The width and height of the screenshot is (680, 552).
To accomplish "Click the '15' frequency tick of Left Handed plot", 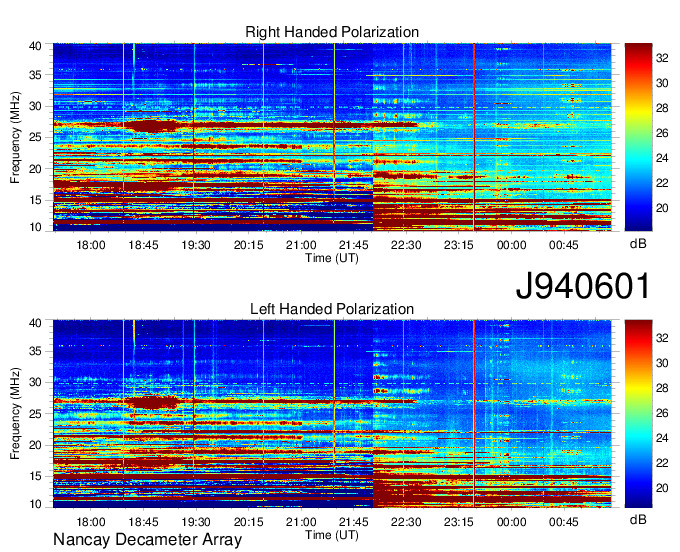I will pyautogui.click(x=36, y=476).
